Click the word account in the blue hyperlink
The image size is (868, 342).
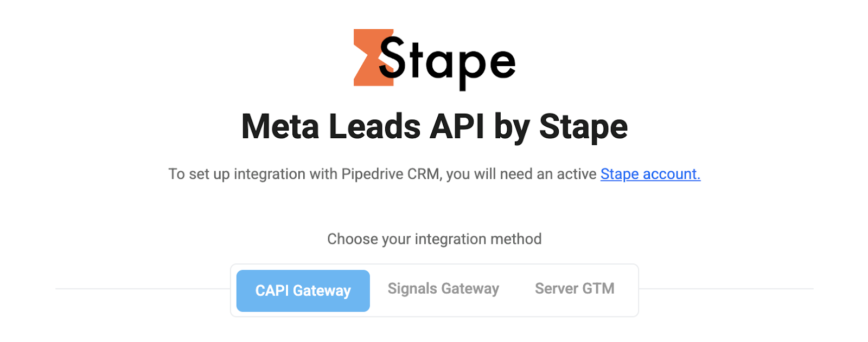[672, 174]
